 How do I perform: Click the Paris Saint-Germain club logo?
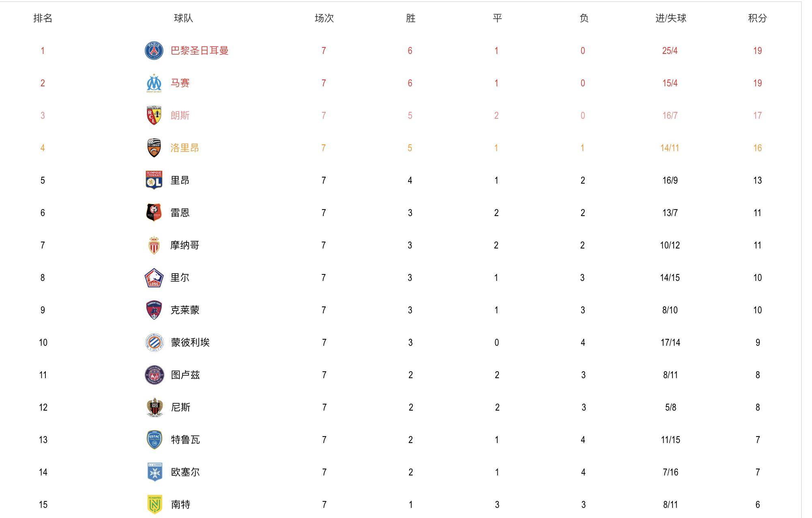(x=154, y=51)
